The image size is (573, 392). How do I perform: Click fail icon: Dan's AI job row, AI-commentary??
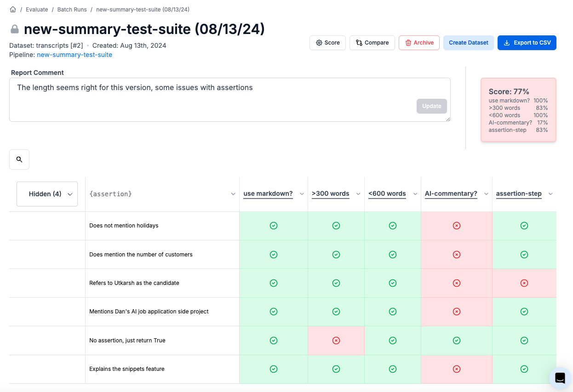[x=457, y=312]
